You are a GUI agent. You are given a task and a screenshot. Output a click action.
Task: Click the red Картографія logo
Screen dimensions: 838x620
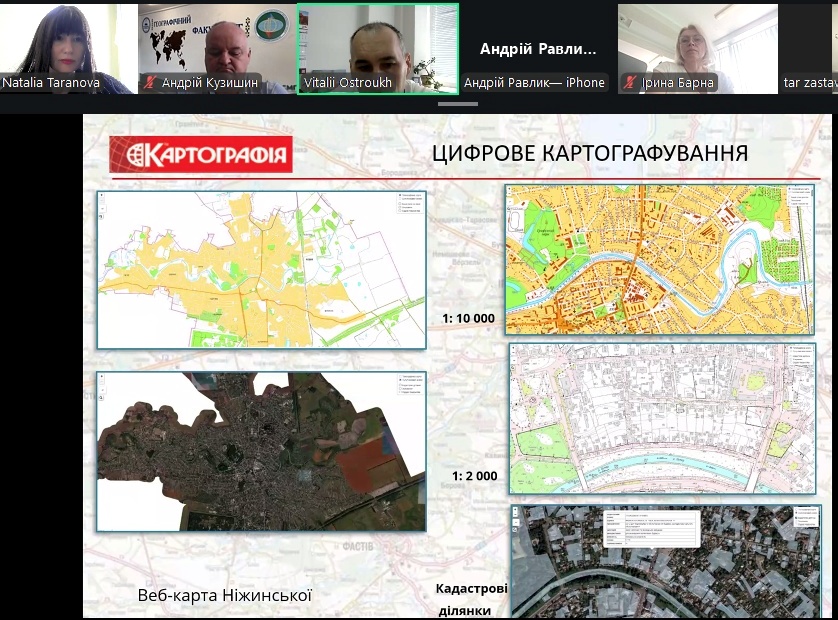point(201,154)
